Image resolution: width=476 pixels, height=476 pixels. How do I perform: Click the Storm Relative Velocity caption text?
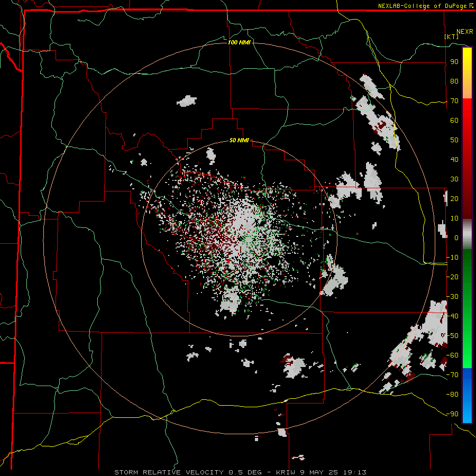coord(241,472)
